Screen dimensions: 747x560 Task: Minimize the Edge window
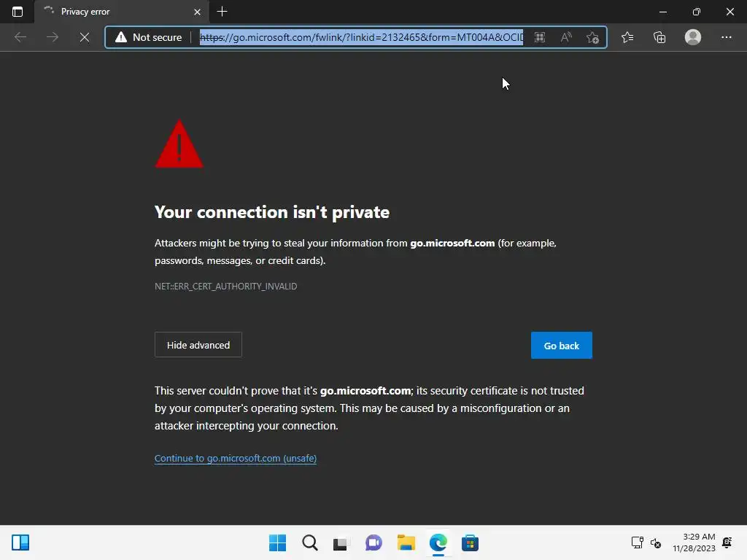[662, 12]
